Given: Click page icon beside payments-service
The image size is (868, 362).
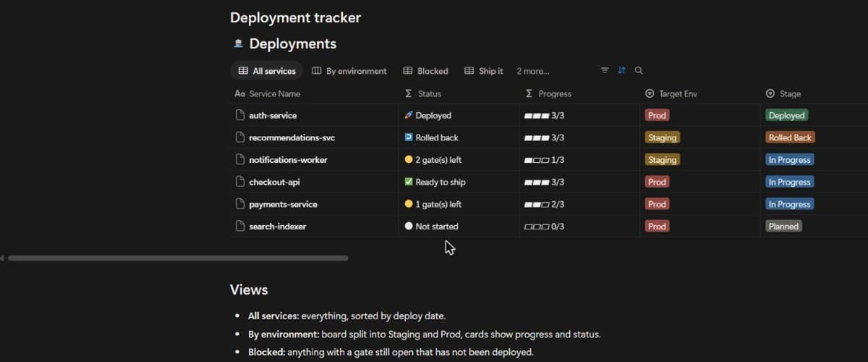Looking at the screenshot, I should [x=240, y=204].
